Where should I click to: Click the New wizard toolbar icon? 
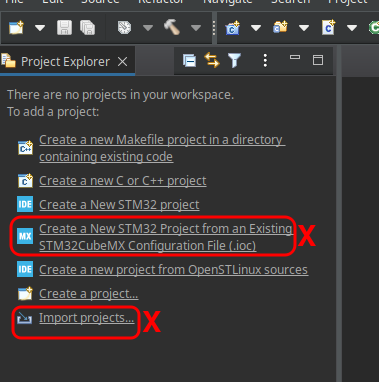16,28
